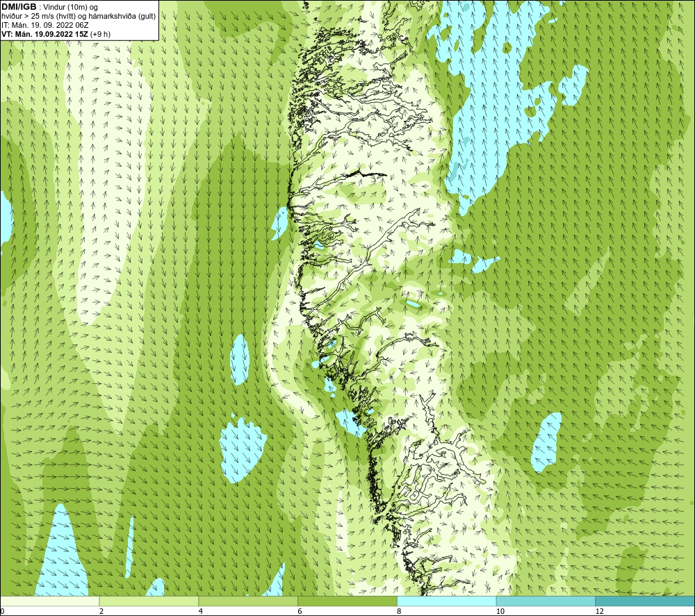Click the legend scale value 2
This screenshot has width=695, height=616.
101,611
